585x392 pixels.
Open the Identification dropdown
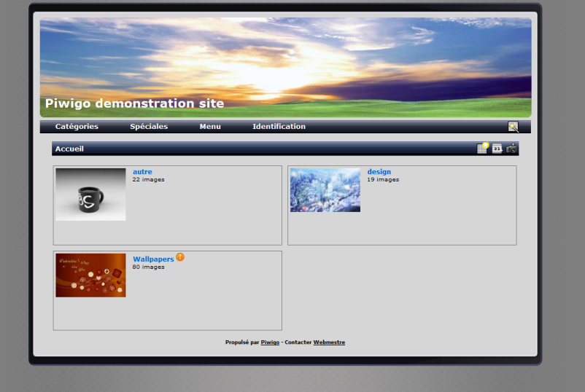(279, 127)
